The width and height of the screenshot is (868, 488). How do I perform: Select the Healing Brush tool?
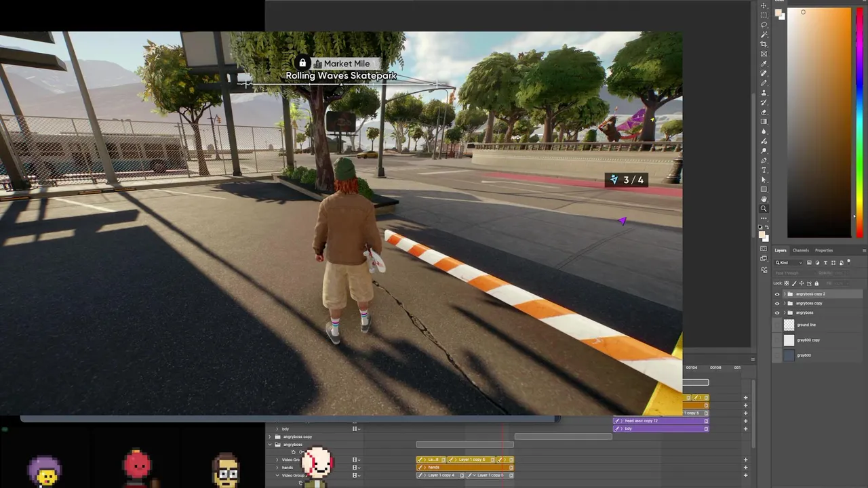[764, 73]
